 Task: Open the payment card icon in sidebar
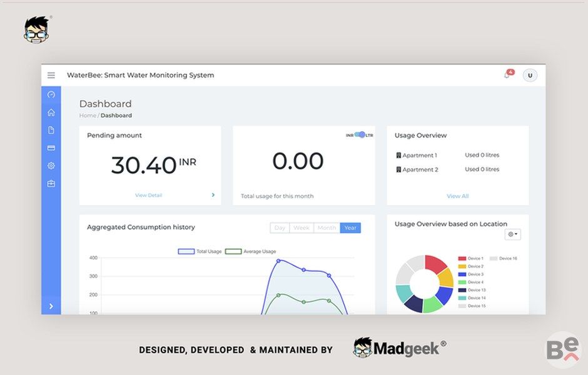point(51,148)
